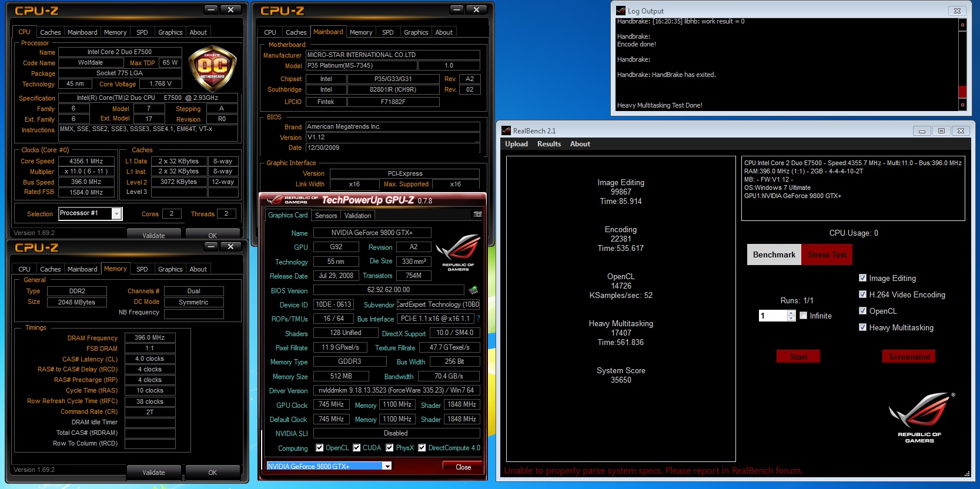Enable the Infinite runs checkbox
The height and width of the screenshot is (489, 980).
(803, 316)
